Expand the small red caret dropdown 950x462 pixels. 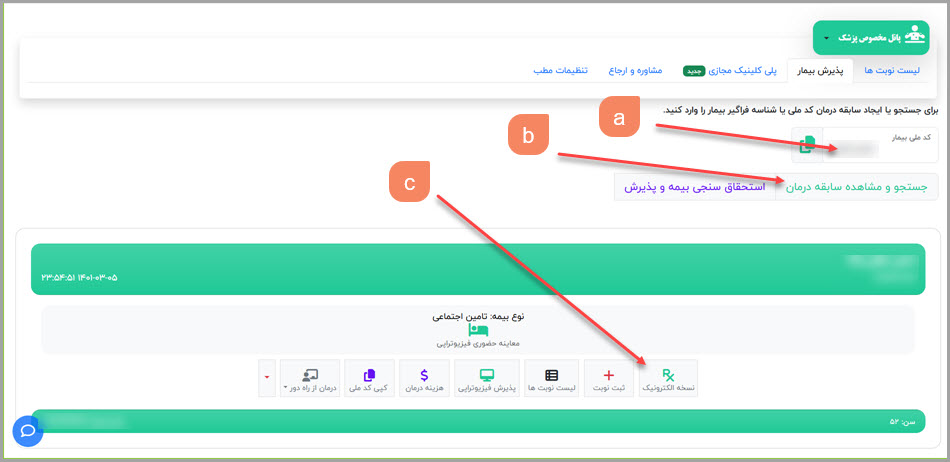click(x=268, y=378)
